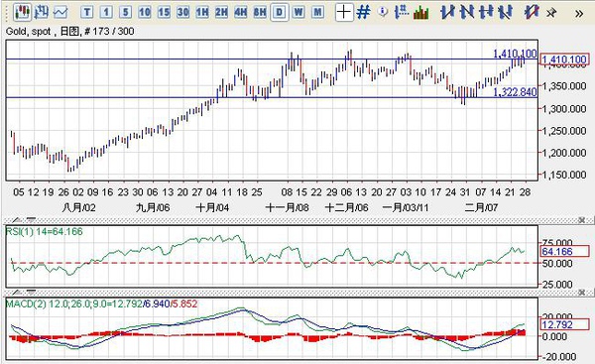Click the red and blue crossed-line icon

click(532, 12)
